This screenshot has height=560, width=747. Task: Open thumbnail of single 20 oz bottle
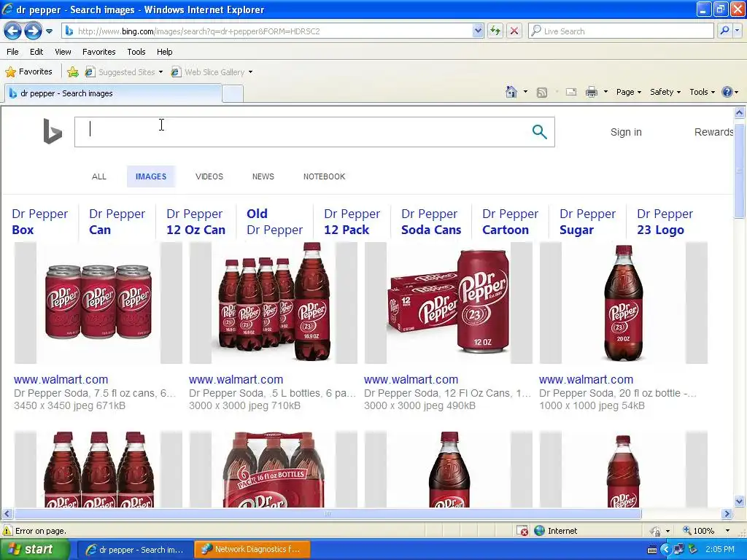(x=623, y=303)
